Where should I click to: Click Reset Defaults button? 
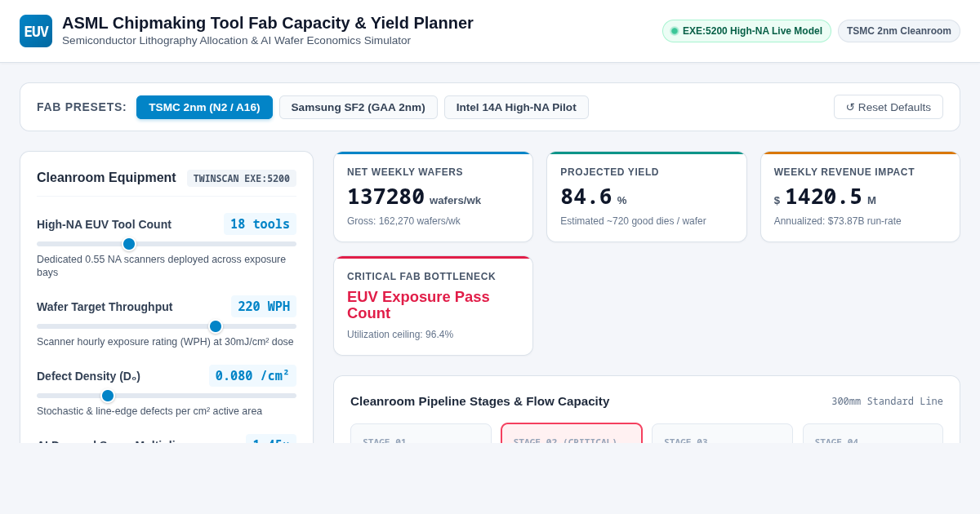coord(889,107)
